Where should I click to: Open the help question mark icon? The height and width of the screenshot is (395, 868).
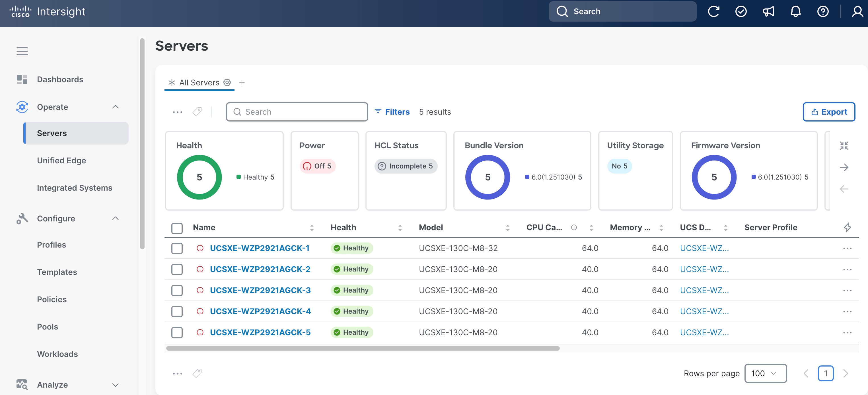click(823, 11)
